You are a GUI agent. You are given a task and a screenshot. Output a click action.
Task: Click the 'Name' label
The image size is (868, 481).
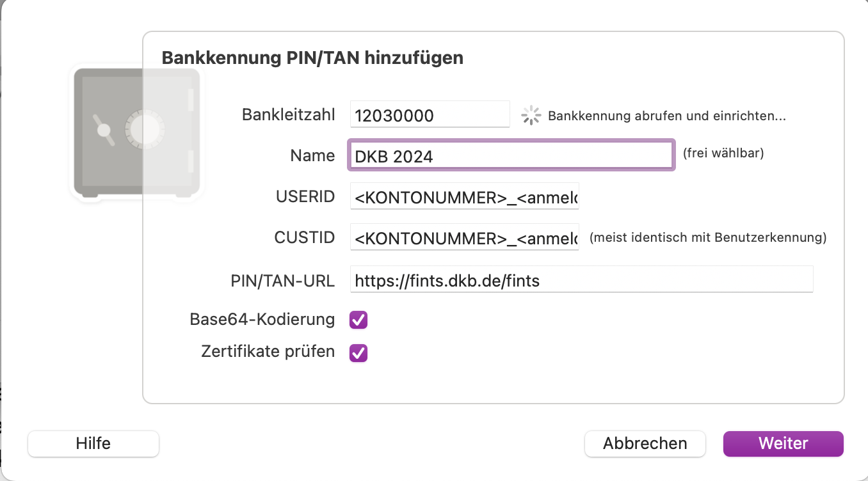coord(312,155)
